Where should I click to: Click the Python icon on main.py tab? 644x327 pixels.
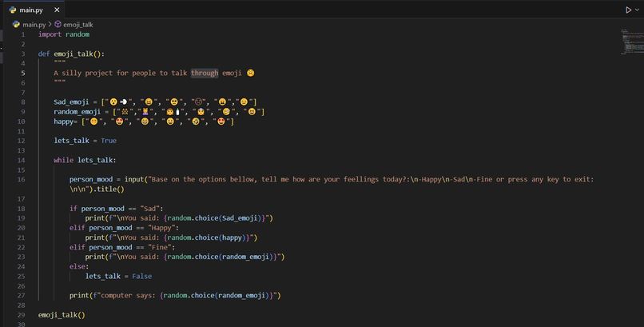point(13,10)
